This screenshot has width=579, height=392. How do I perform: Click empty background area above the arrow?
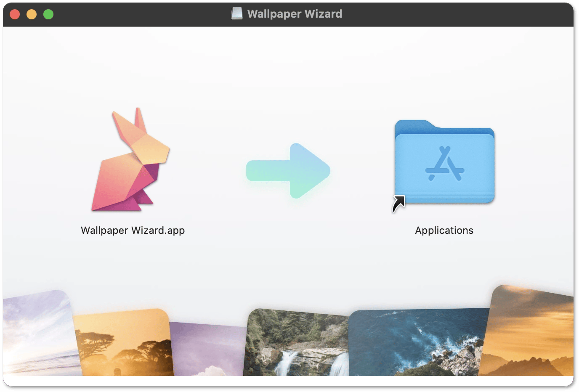pos(289,84)
